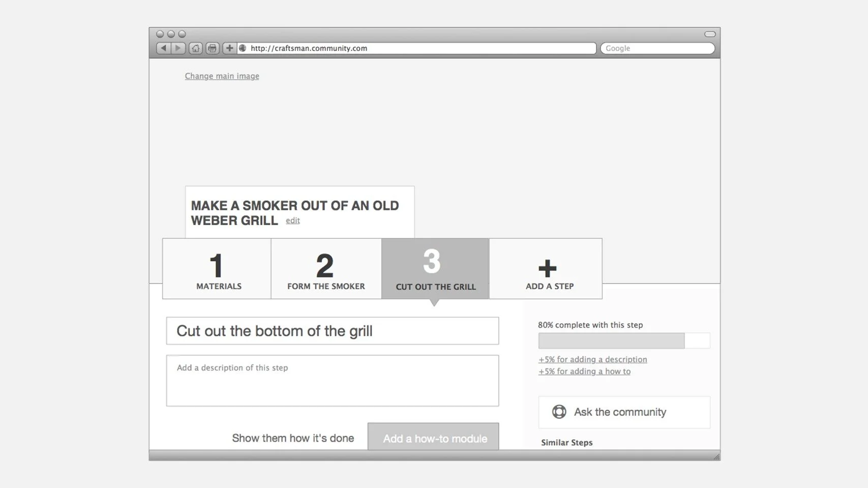Screen dimensions: 868x488
Task: Click the step title field 'Cut out the bottom of the grill'
Action: point(333,331)
